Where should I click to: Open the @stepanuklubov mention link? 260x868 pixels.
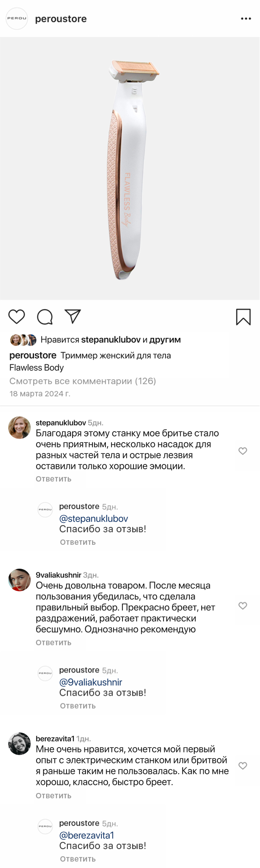[x=94, y=519]
